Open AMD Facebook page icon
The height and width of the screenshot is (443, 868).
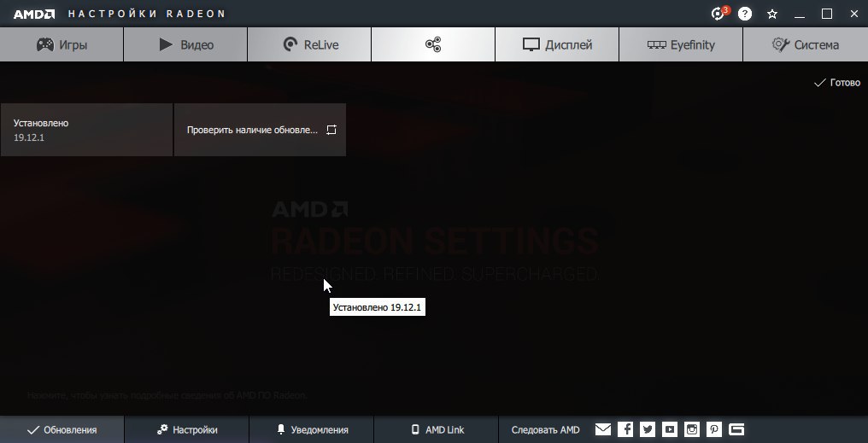[x=625, y=429]
